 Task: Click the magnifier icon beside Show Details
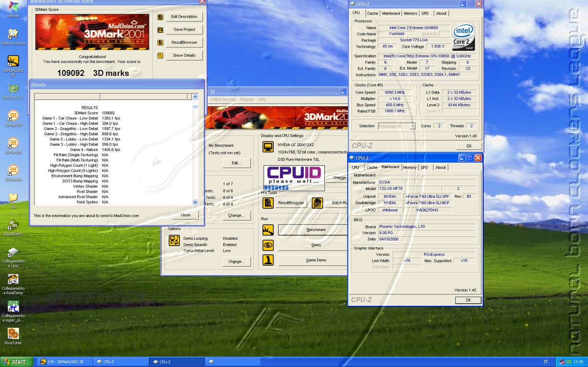pyautogui.click(x=160, y=55)
